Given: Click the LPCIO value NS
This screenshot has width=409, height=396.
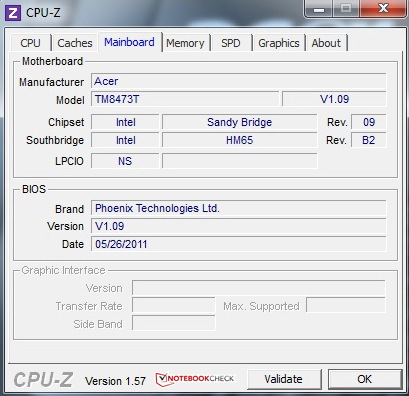Looking at the screenshot, I should click(x=125, y=161).
